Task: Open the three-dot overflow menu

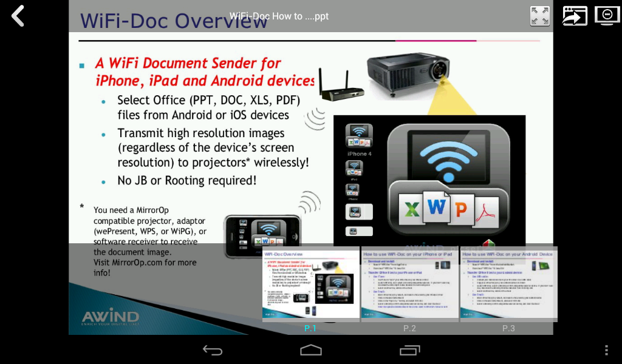Action: point(606,349)
